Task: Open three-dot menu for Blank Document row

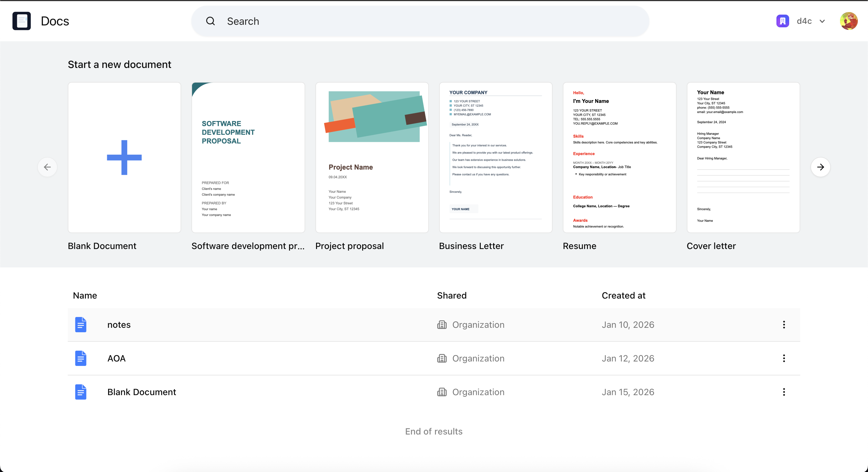Action: (x=784, y=392)
